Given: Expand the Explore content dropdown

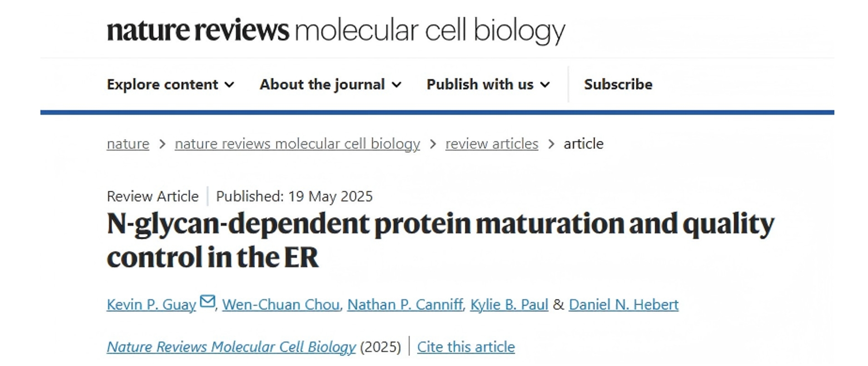Looking at the screenshot, I should (x=163, y=85).
